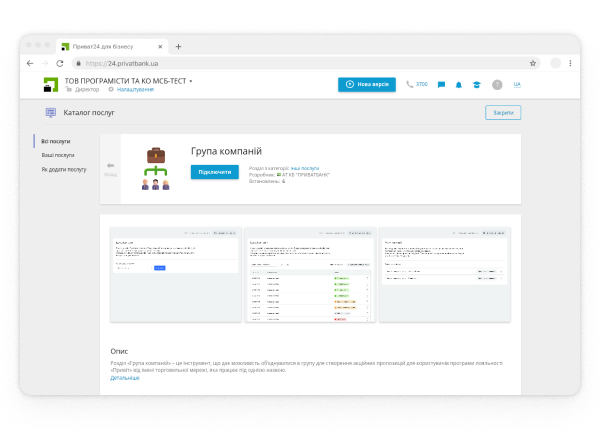Screen dimensions: 600x430
Task: Open the chat messages icon
Action: pyautogui.click(x=441, y=85)
